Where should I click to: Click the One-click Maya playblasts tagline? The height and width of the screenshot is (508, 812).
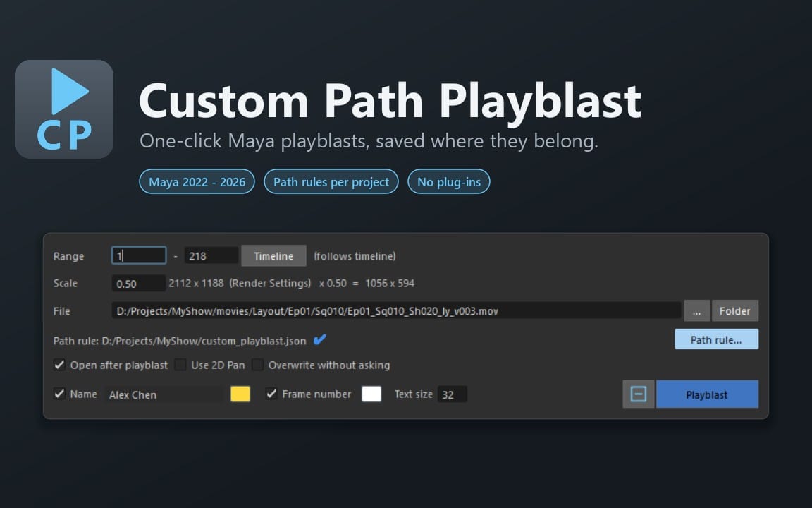pos(369,141)
